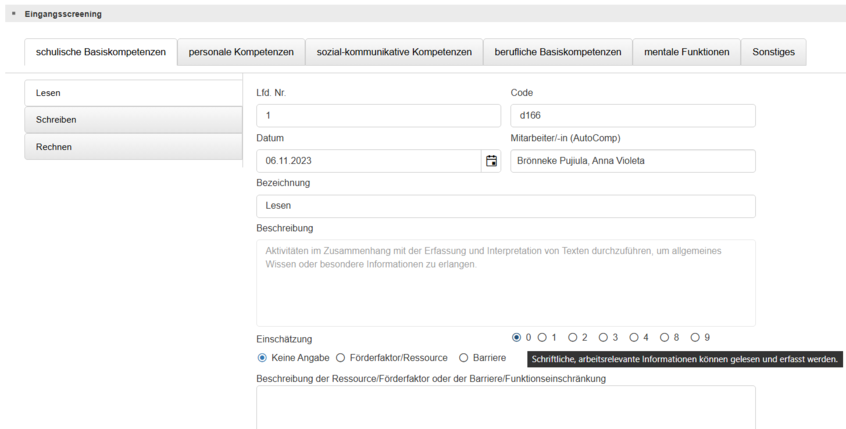Set Einschätzung rating to 4
Image resolution: width=846 pixels, height=429 pixels.
(x=634, y=338)
